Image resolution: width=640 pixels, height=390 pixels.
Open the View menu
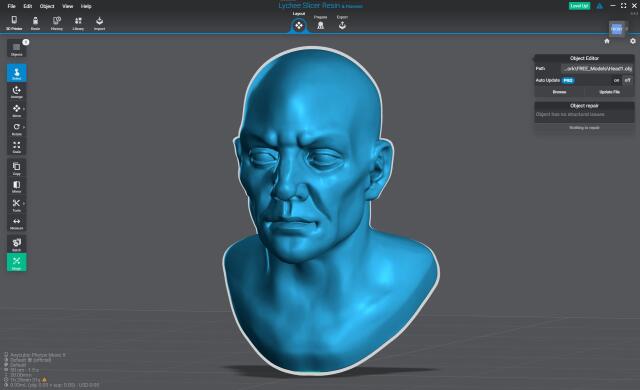[68, 6]
